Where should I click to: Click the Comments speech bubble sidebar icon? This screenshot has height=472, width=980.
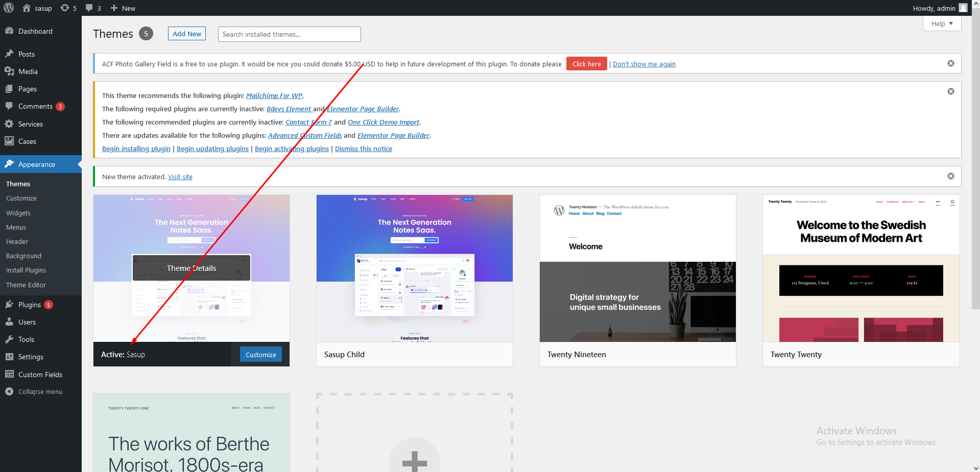tap(9, 106)
